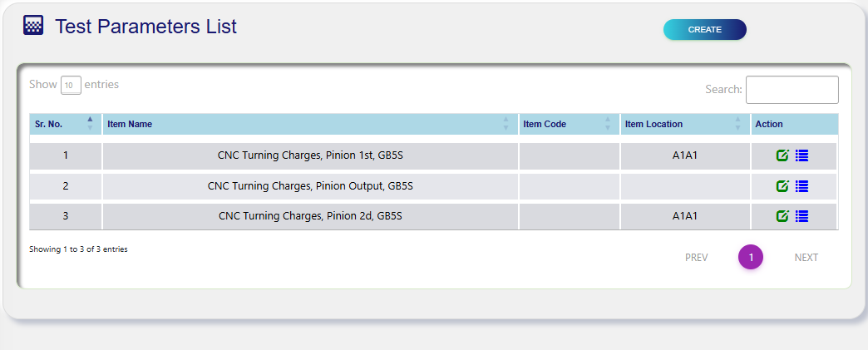Click the Show entries count box

coord(71,85)
